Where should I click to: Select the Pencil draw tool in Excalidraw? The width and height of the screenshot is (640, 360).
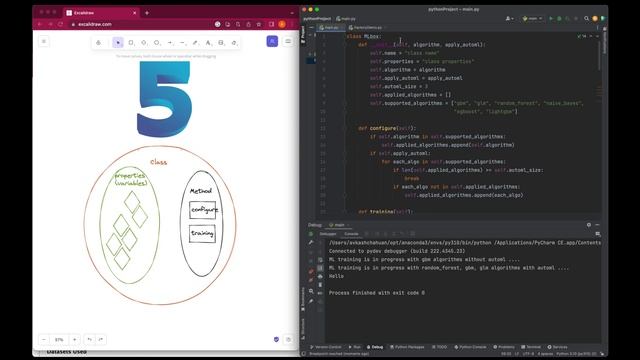pyautogui.click(x=196, y=42)
